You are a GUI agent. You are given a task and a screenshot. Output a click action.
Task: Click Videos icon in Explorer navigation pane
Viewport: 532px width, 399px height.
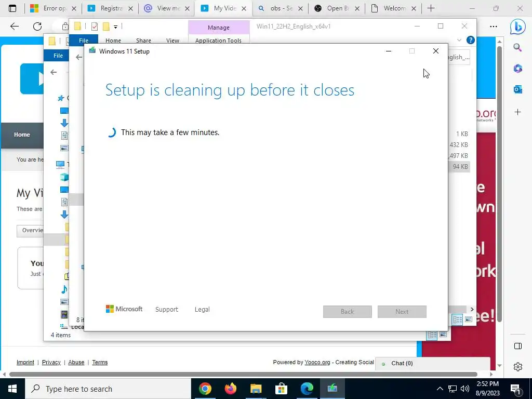(64, 314)
